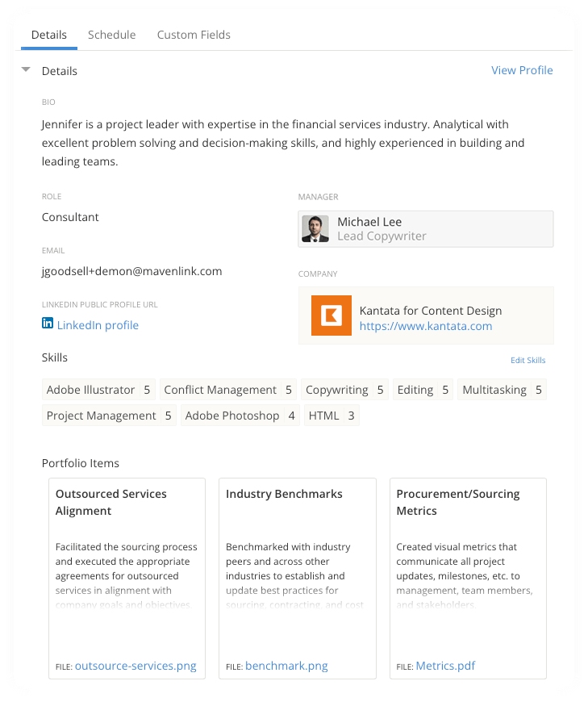Collapse the Details section

[x=25, y=70]
